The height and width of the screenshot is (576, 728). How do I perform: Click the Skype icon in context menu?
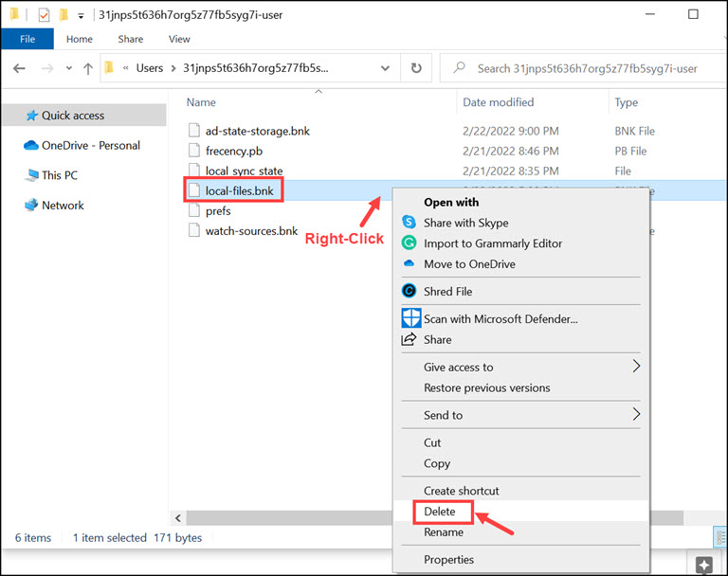click(x=409, y=223)
